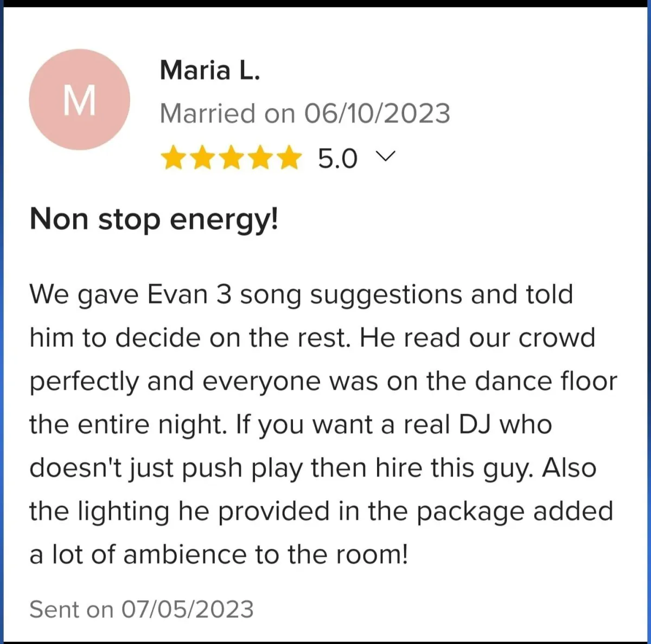
Task: Expand rating details chevron next to 5.0
Action: tap(386, 157)
